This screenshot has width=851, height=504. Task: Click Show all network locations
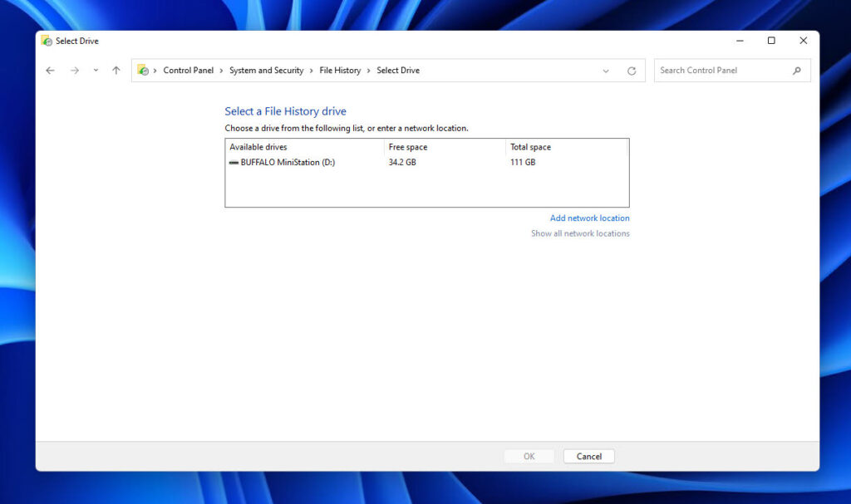[579, 233]
